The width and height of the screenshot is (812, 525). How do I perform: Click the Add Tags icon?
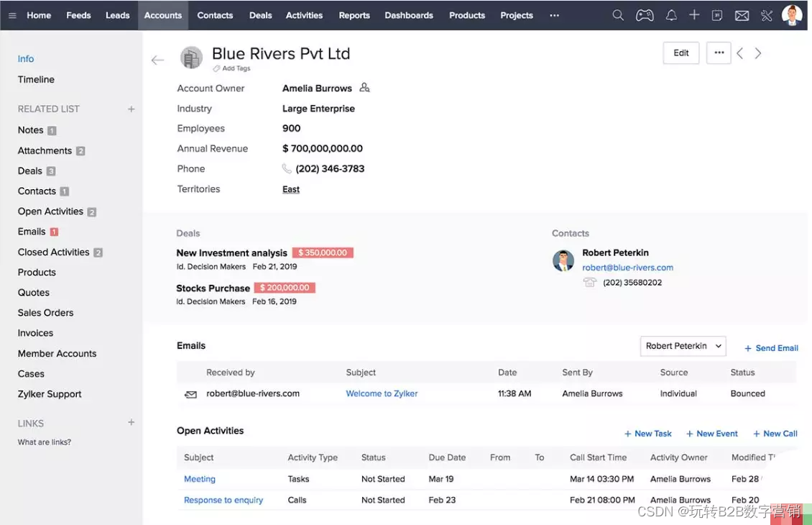click(216, 68)
